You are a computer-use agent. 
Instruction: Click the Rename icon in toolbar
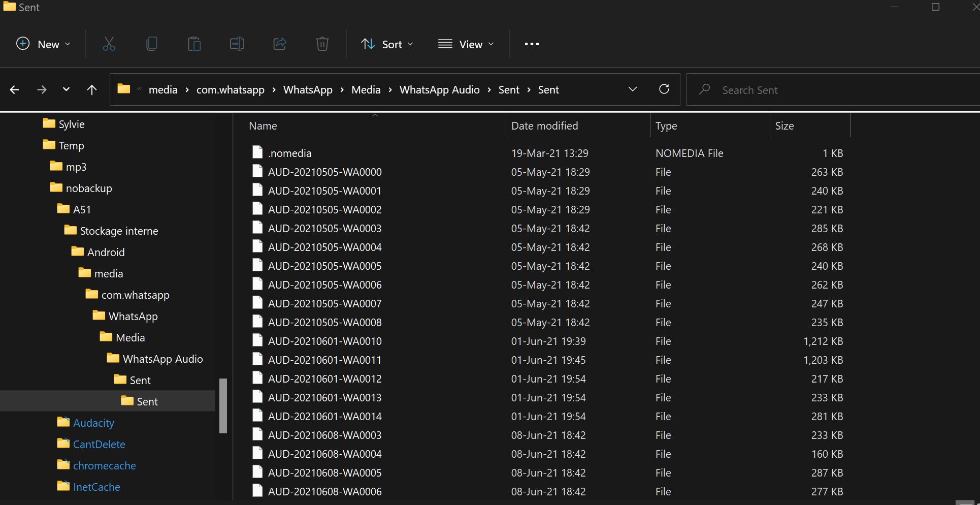237,44
